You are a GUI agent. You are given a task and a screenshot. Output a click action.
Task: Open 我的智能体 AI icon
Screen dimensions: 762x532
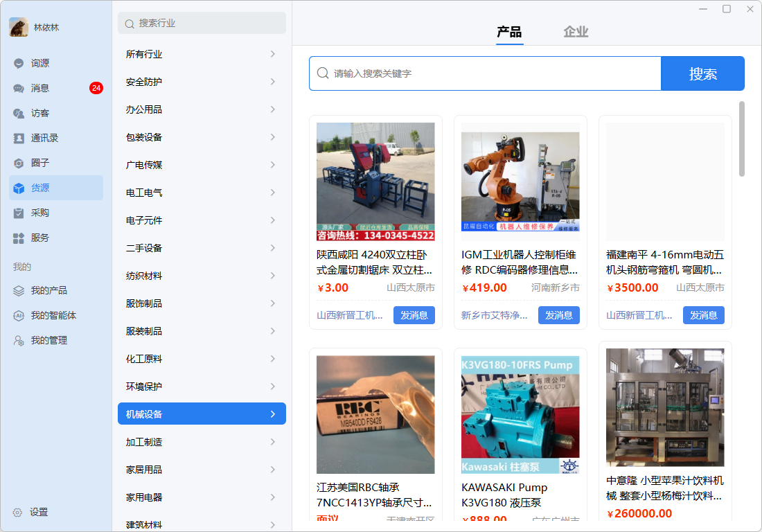pyautogui.click(x=19, y=315)
